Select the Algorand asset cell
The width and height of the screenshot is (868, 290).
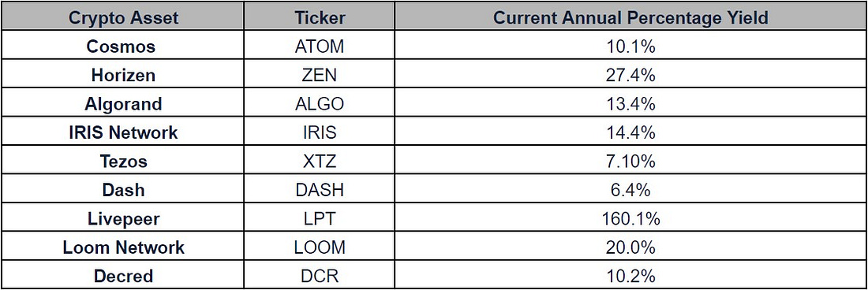click(x=123, y=103)
